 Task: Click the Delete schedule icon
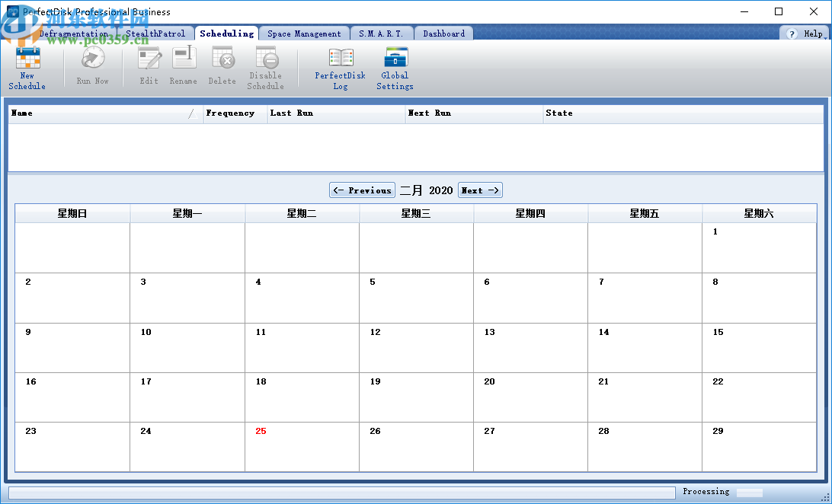tap(222, 67)
